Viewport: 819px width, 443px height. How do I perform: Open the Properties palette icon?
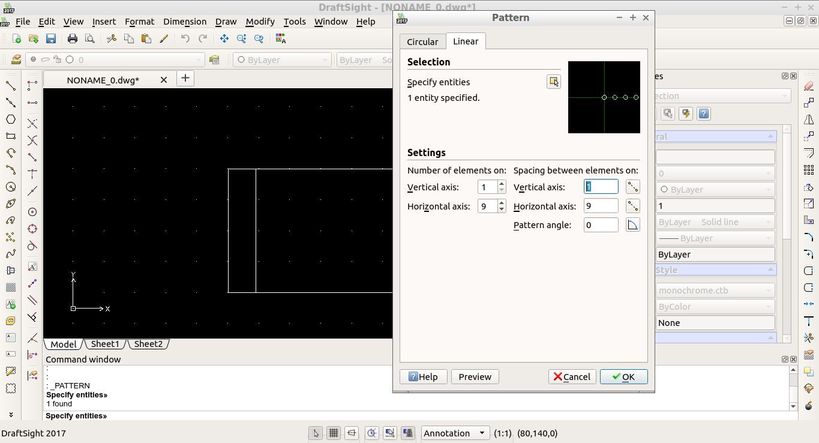[x=280, y=39]
